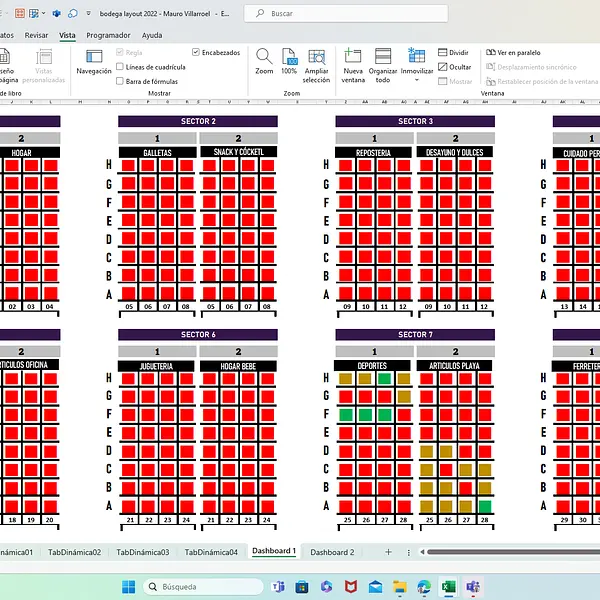Add a new sheet with plus button
This screenshot has height=600, width=600.
[388, 552]
